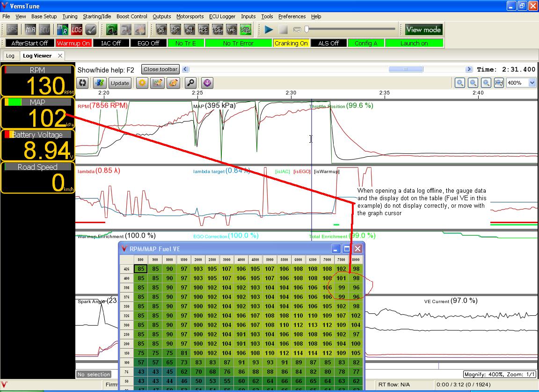Click the magnifying glass search icon
Screen dimensions: 539x392
(190, 83)
